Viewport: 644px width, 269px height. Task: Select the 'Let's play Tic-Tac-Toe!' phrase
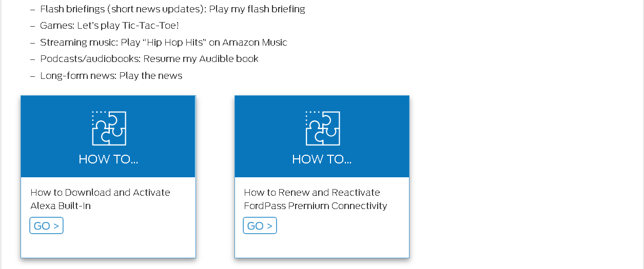click(x=128, y=26)
